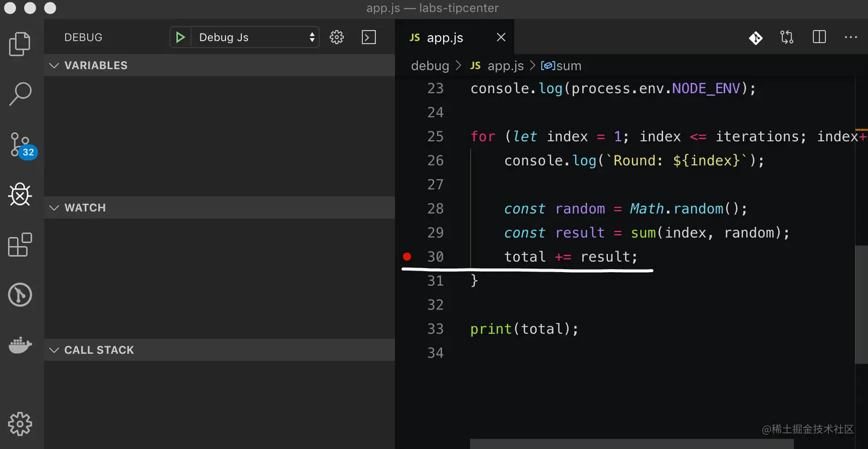Screen dimensions: 868x449
Task: Open the Debug Js configuration dropdown
Action: [x=255, y=37]
